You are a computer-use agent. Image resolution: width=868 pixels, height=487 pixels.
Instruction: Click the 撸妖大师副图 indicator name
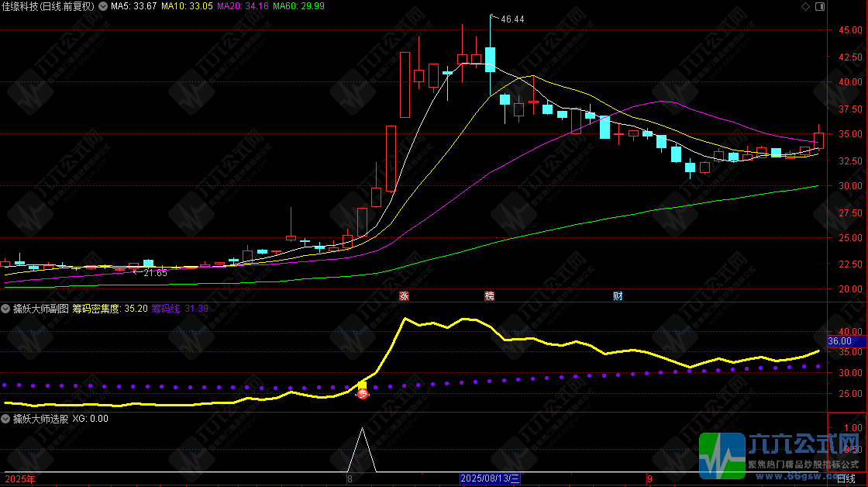pos(41,309)
